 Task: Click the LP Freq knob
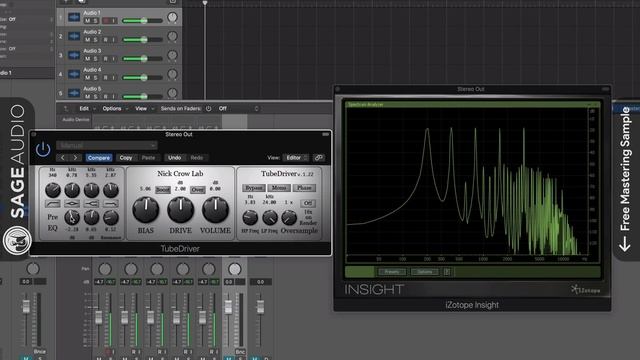[269, 218]
